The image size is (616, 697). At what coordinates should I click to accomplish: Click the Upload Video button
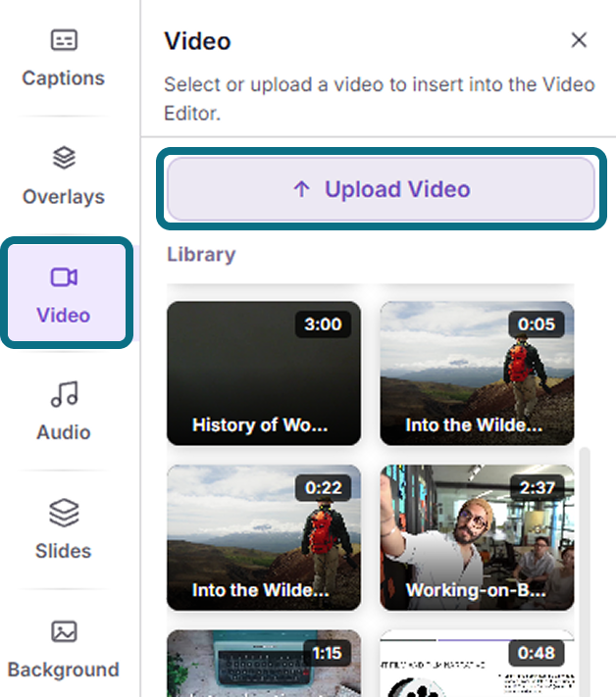[382, 189]
